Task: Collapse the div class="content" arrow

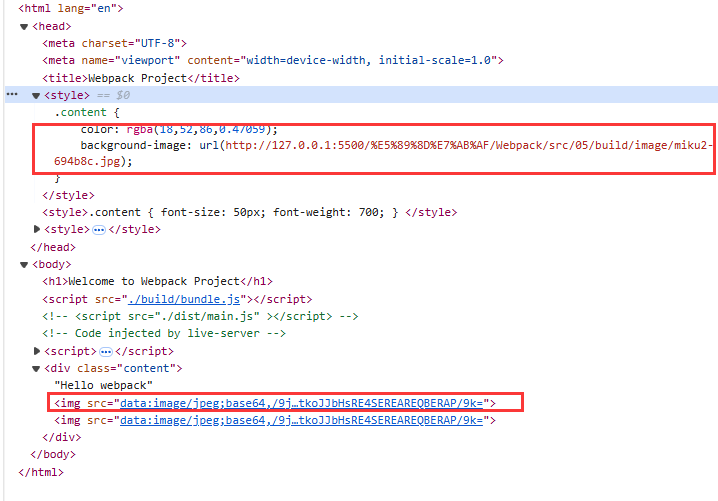Action: pyautogui.click(x=37, y=369)
